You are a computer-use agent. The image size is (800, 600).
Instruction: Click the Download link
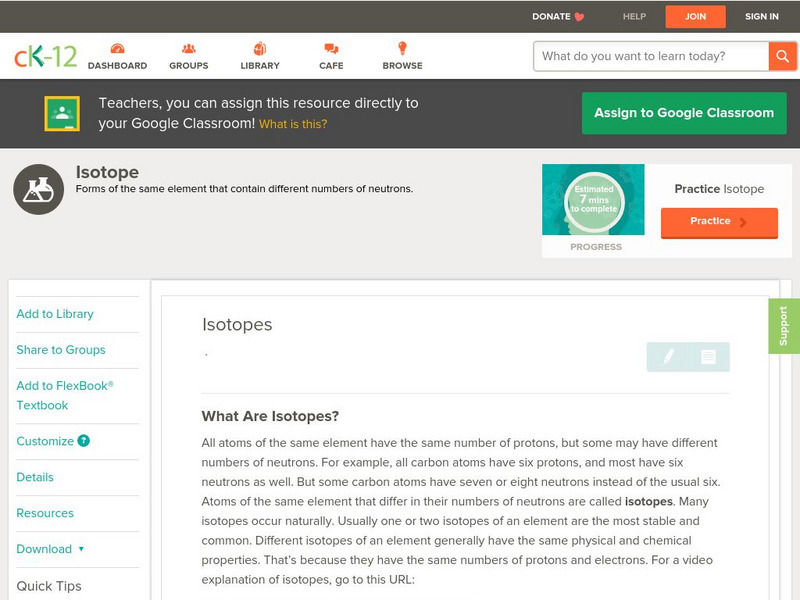click(x=44, y=549)
